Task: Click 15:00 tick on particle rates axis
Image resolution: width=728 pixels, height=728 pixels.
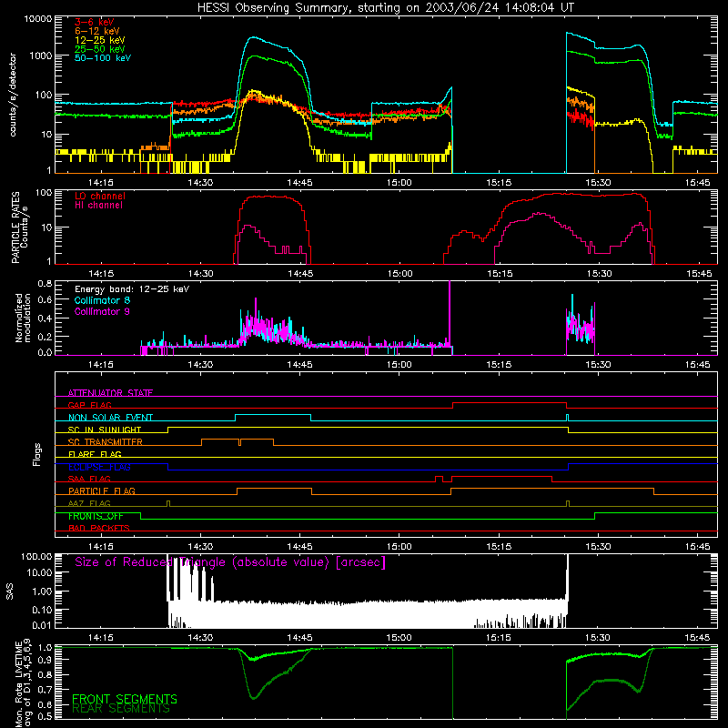Action: click(399, 274)
